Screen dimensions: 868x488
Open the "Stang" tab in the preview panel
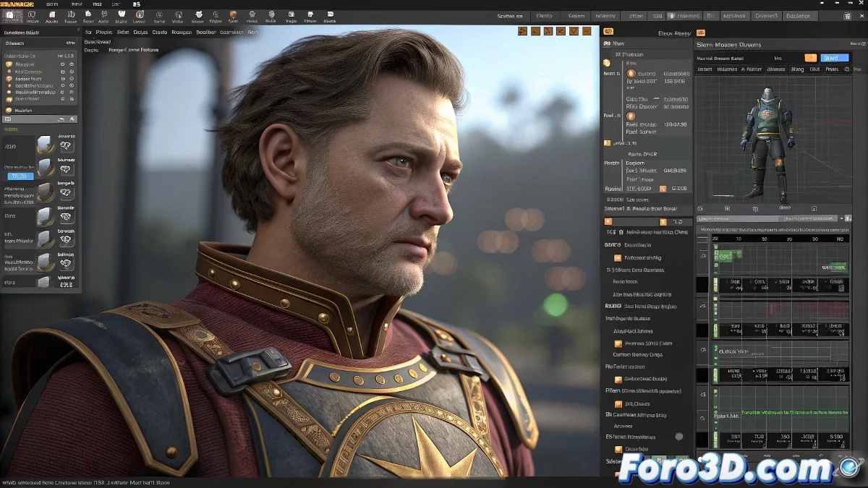click(797, 69)
